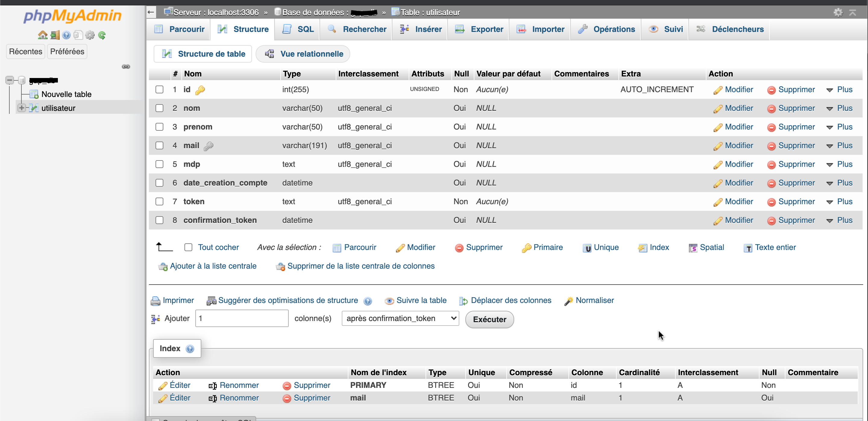Enable the Tout cocher checkbox
The height and width of the screenshot is (421, 868).
(188, 247)
